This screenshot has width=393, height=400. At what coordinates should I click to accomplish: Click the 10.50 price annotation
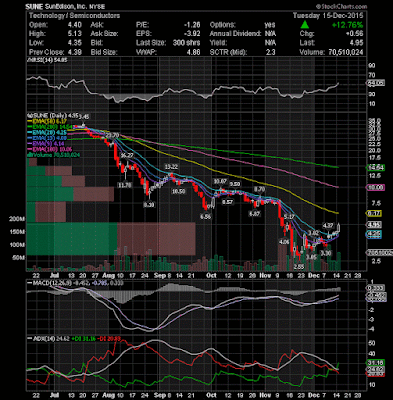pos(178,191)
